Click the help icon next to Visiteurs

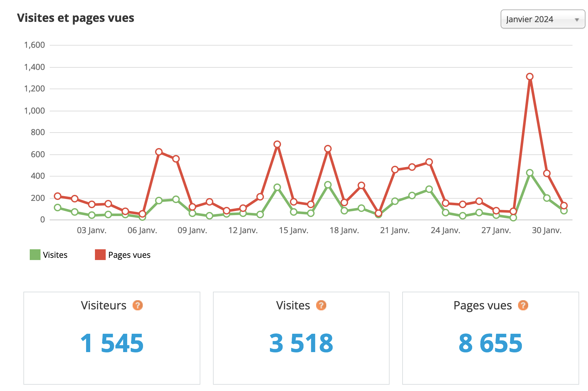pyautogui.click(x=138, y=305)
